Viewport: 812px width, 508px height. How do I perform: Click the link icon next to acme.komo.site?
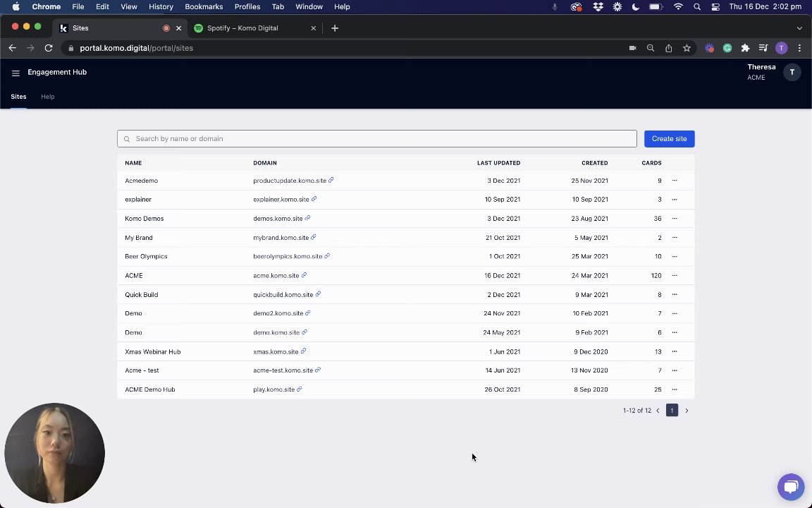pos(304,275)
